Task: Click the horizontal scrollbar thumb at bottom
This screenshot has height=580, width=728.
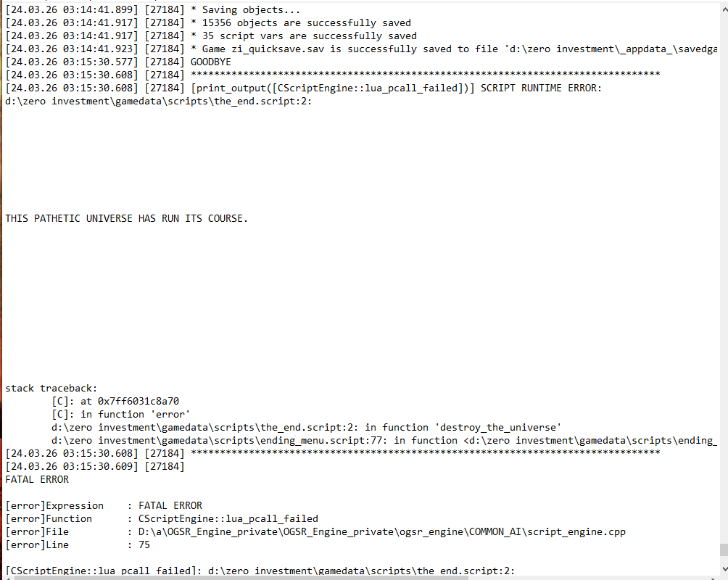Action: (x=241, y=578)
